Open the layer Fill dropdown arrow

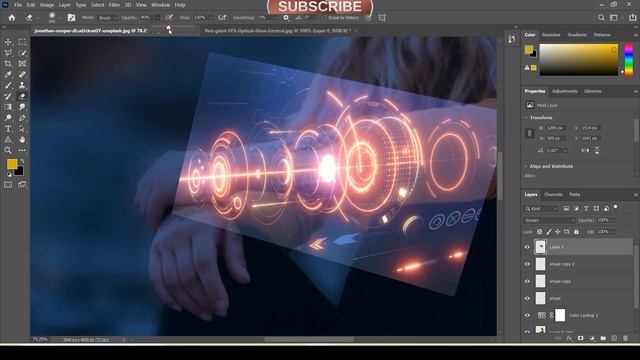[x=613, y=232]
